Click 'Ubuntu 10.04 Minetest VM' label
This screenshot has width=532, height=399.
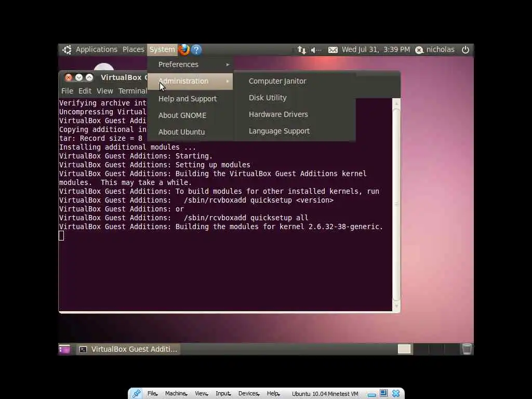(x=325, y=394)
